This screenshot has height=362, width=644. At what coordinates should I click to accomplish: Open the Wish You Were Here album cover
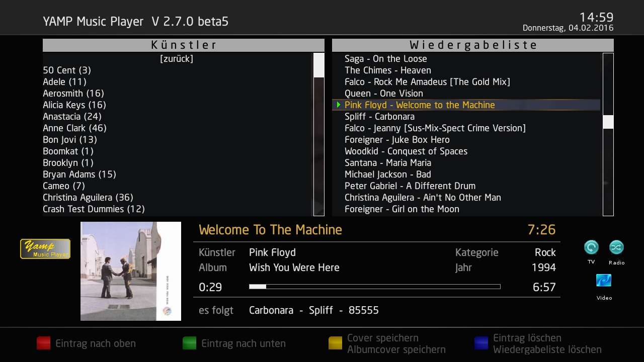(131, 271)
